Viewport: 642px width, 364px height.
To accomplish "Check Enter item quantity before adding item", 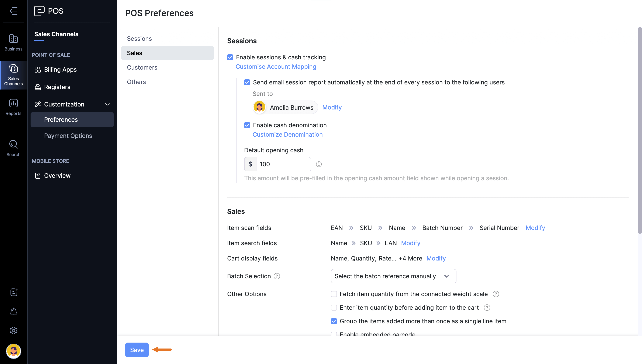I will tap(334, 308).
